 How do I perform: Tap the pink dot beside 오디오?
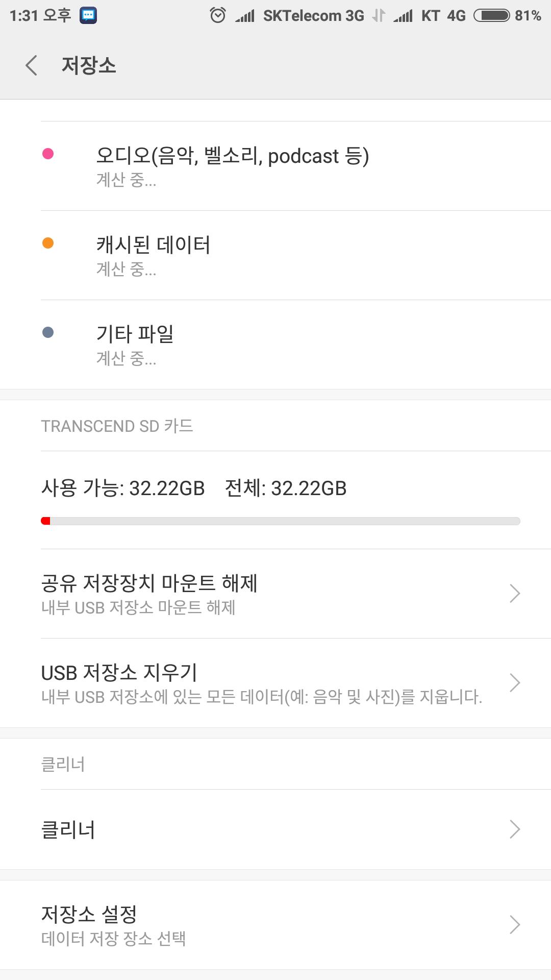48,154
